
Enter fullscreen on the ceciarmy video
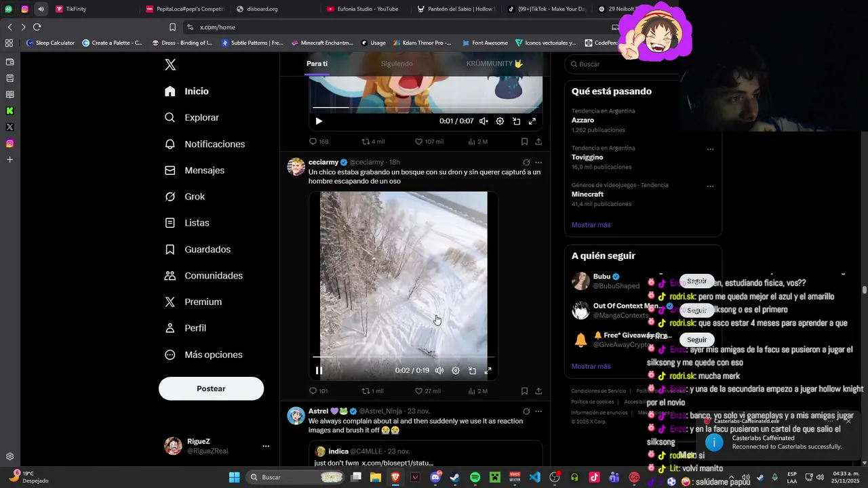pyautogui.click(x=488, y=371)
